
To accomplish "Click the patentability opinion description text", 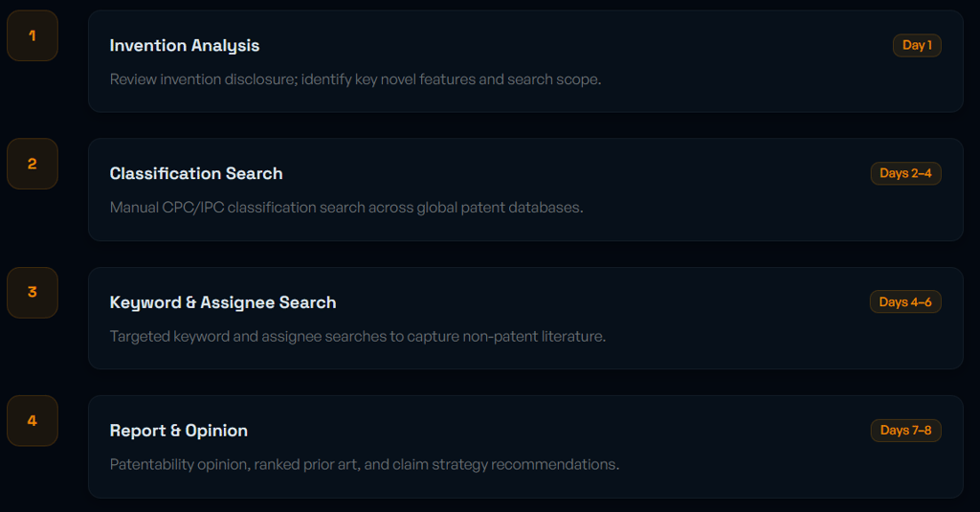I will (365, 464).
